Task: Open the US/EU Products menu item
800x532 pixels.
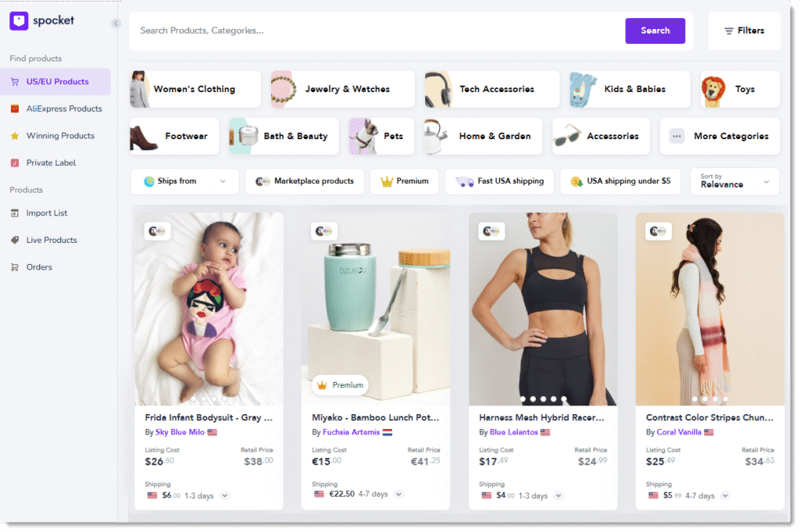Action: (57, 81)
